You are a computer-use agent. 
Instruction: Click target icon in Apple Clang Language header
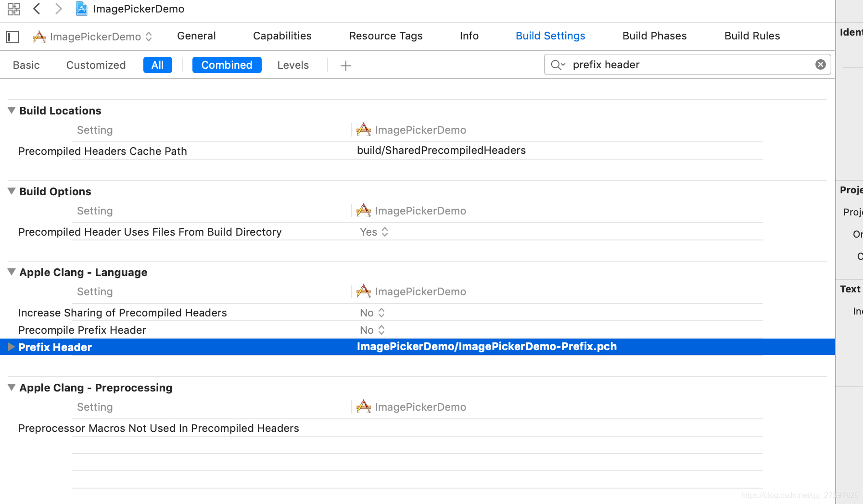[364, 291]
